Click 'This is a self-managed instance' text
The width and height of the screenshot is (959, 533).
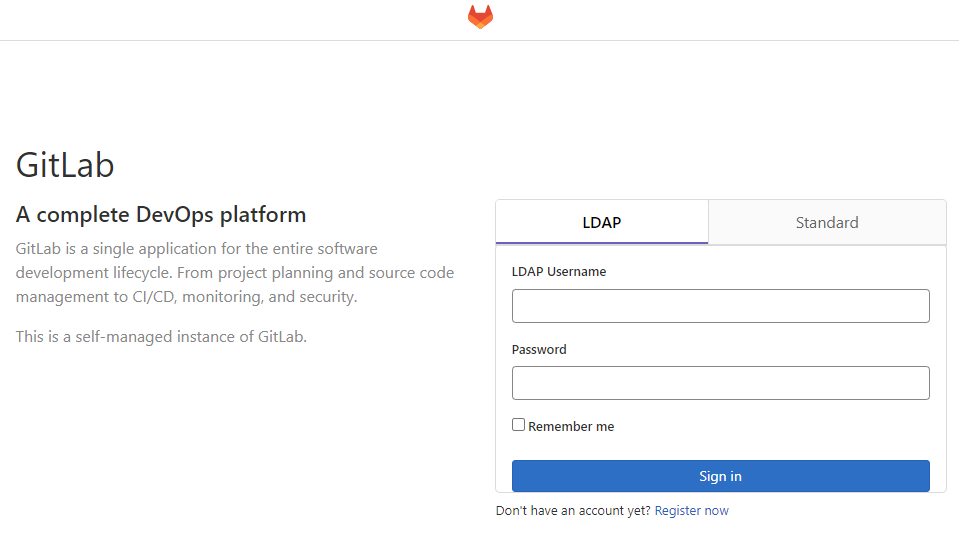coord(161,337)
